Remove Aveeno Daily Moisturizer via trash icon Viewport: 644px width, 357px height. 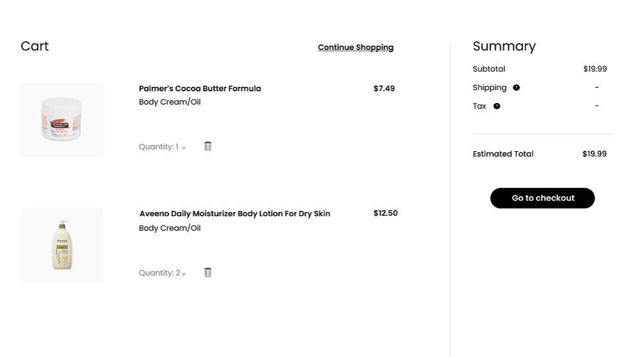click(x=208, y=273)
